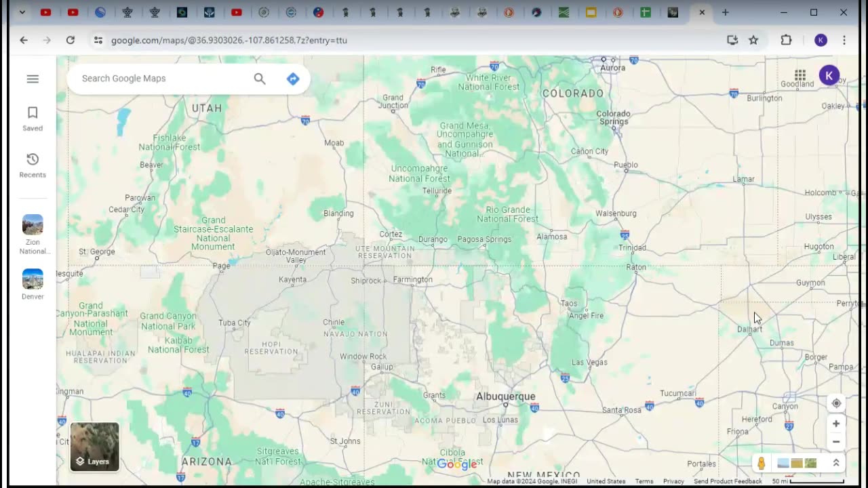The width and height of the screenshot is (868, 488).
Task: Toggle the 50 mi map scale
Action: 808,481
